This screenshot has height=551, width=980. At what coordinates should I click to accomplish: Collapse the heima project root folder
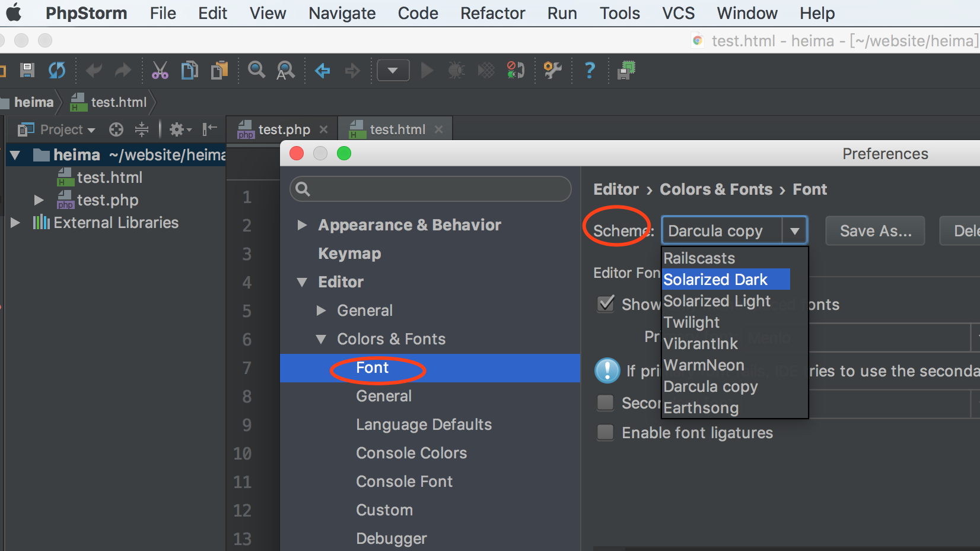point(15,156)
